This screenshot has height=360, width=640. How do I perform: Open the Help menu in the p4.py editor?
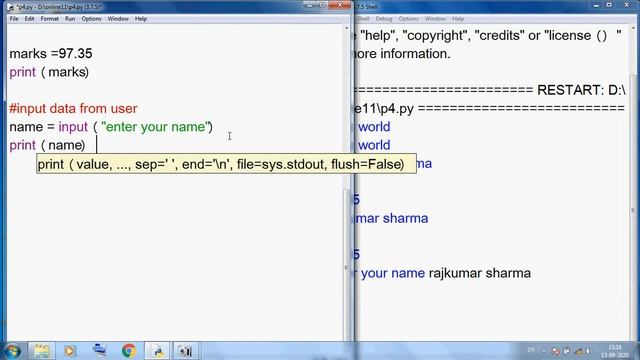pyautogui.click(x=141, y=19)
